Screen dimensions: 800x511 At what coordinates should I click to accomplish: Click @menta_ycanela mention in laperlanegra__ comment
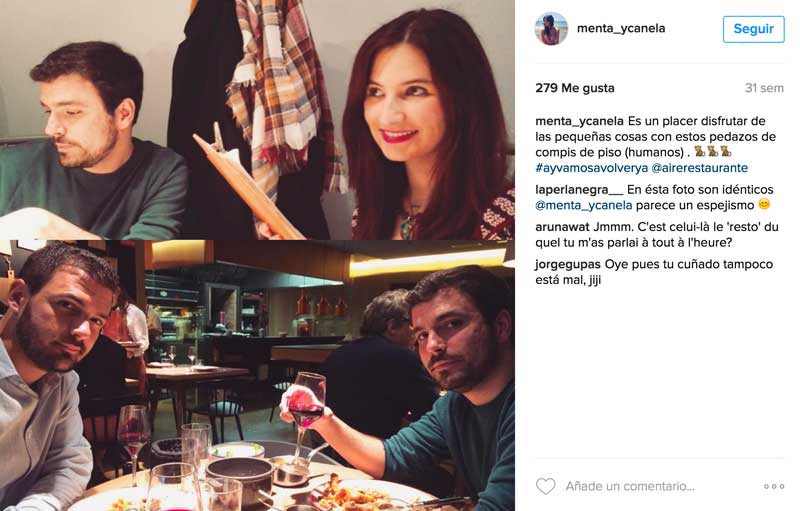coord(584,206)
